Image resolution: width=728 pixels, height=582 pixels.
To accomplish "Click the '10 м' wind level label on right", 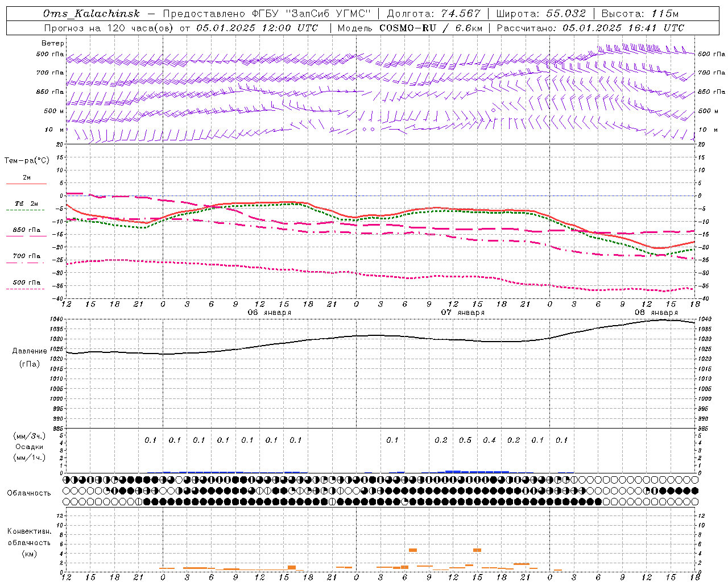I will pos(708,130).
